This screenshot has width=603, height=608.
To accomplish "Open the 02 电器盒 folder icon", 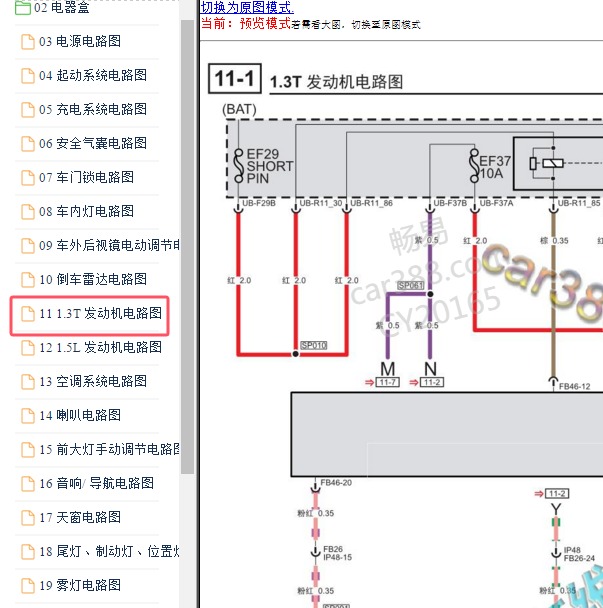I will 22,7.
